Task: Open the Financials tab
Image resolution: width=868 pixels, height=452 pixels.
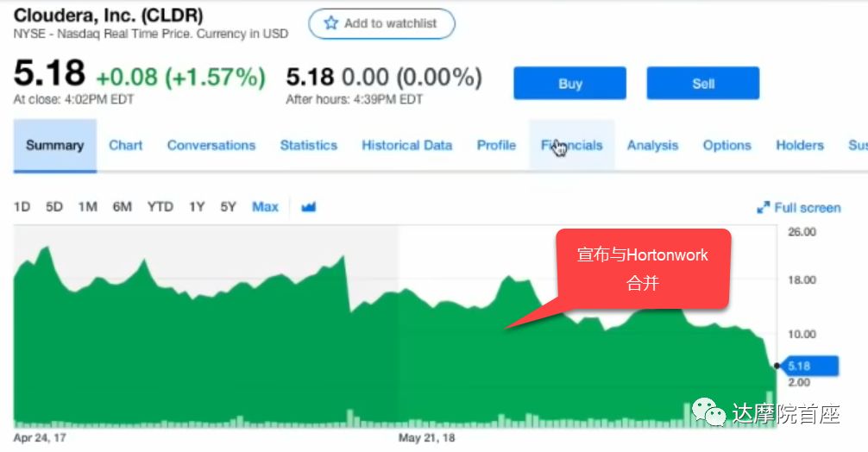Action: point(572,146)
